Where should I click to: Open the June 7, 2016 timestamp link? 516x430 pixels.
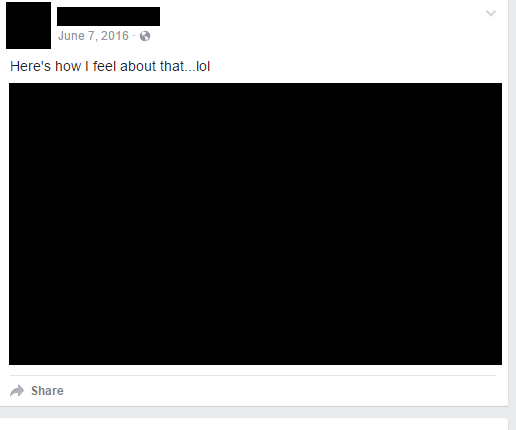93,36
